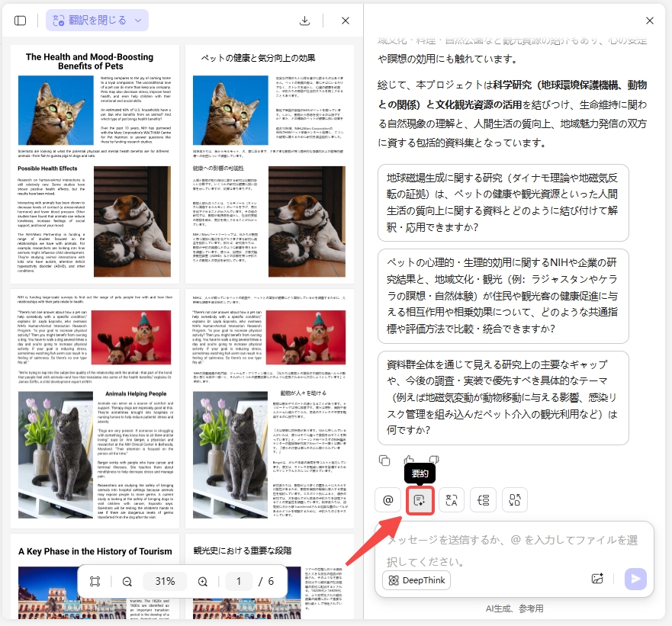Give the AI response a thumbs down

coord(433,458)
